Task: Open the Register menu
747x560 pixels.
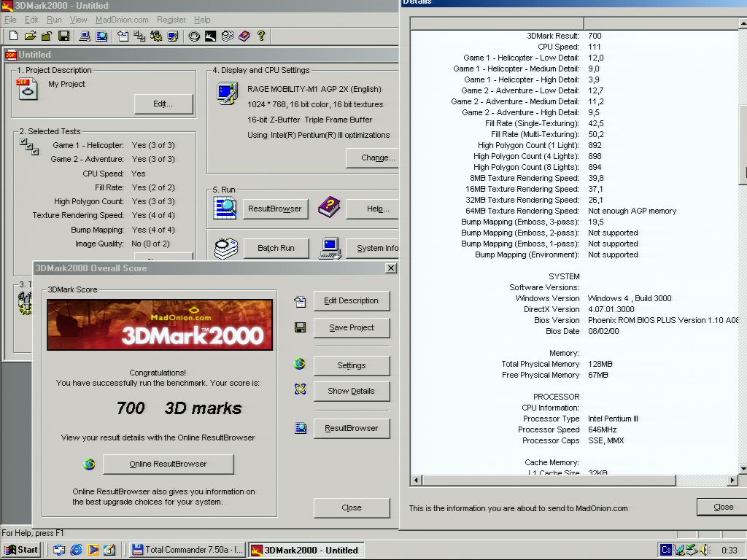Action: coord(171,20)
